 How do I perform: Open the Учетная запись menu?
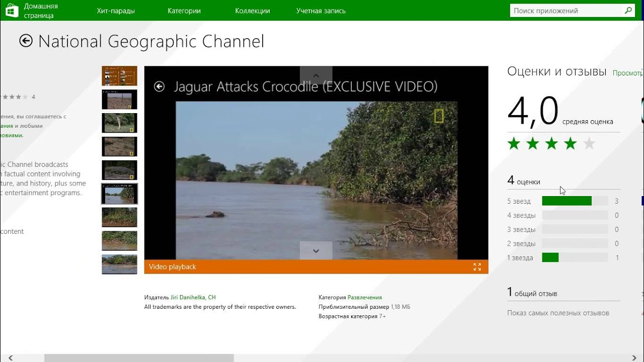321,11
